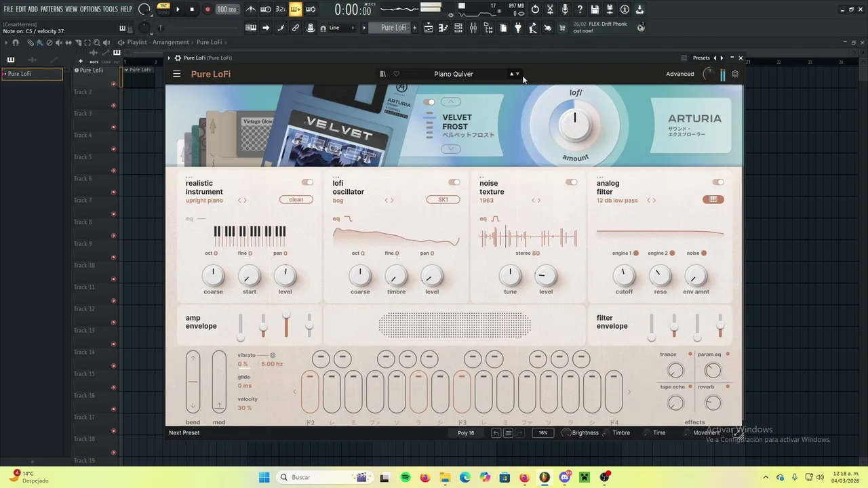Click the Windows Start button
The image size is (868, 488).
point(264,477)
